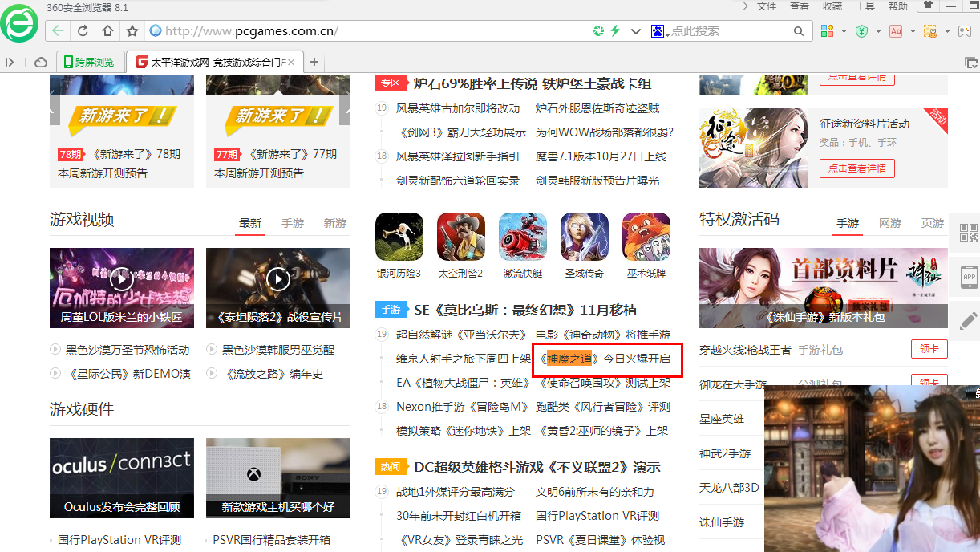Toggle the sidebar with the arrow-bar icon

pyautogui.click(x=10, y=62)
